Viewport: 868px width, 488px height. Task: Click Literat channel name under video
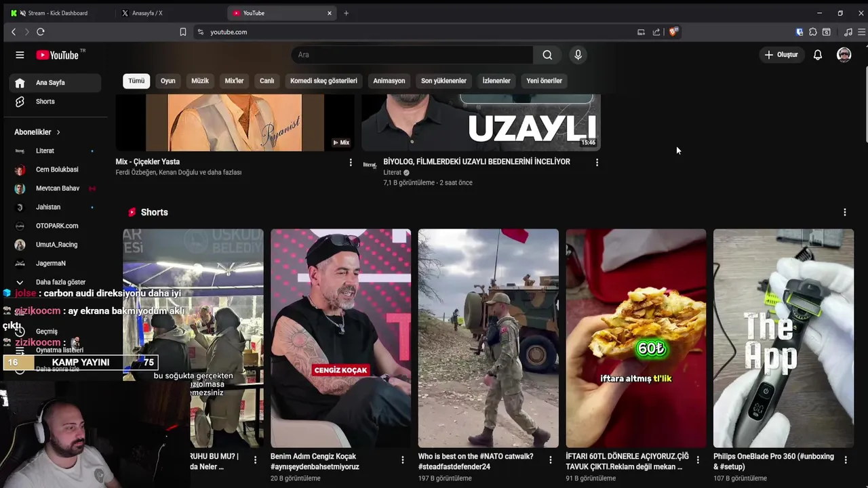[393, 173]
